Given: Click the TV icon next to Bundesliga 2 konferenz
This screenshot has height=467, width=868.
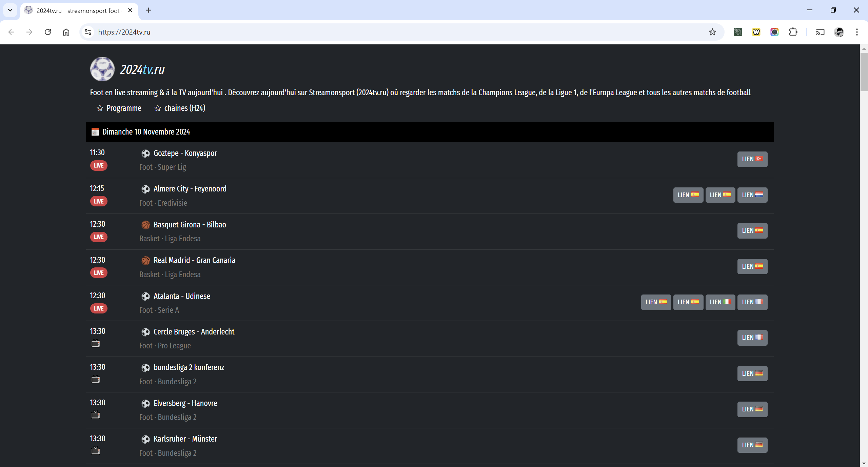Looking at the screenshot, I should pyautogui.click(x=95, y=380).
